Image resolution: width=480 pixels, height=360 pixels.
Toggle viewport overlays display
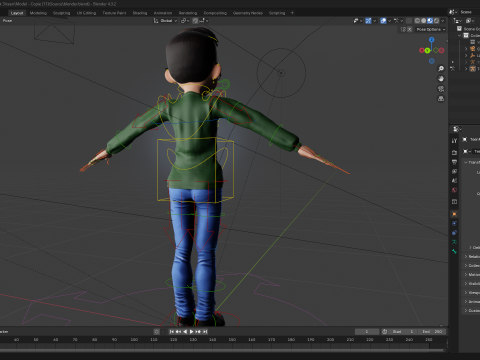tap(383, 21)
